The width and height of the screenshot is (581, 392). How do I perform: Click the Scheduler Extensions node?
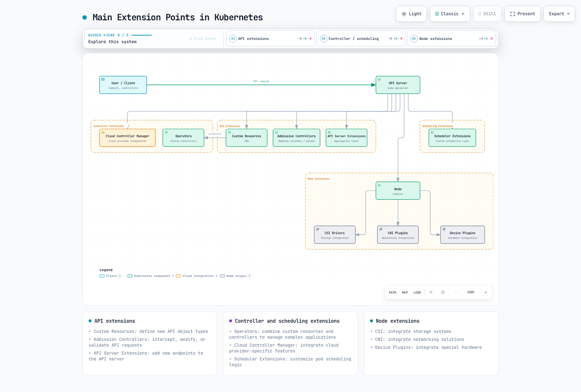click(x=452, y=138)
